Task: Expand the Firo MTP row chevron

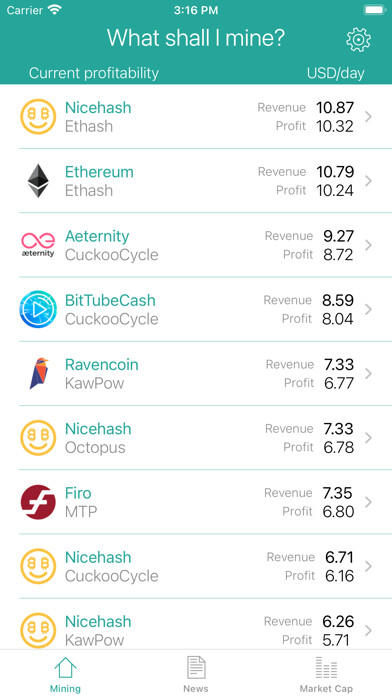Action: point(368,502)
